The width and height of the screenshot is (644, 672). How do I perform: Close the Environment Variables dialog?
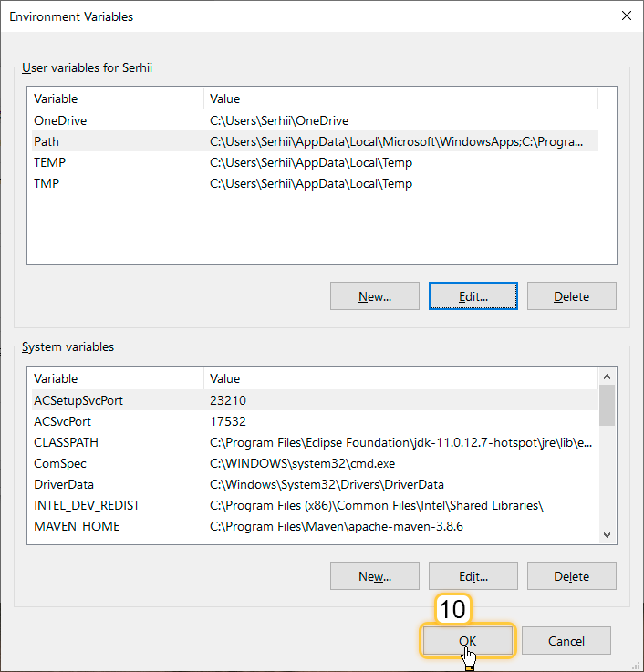tap(626, 16)
